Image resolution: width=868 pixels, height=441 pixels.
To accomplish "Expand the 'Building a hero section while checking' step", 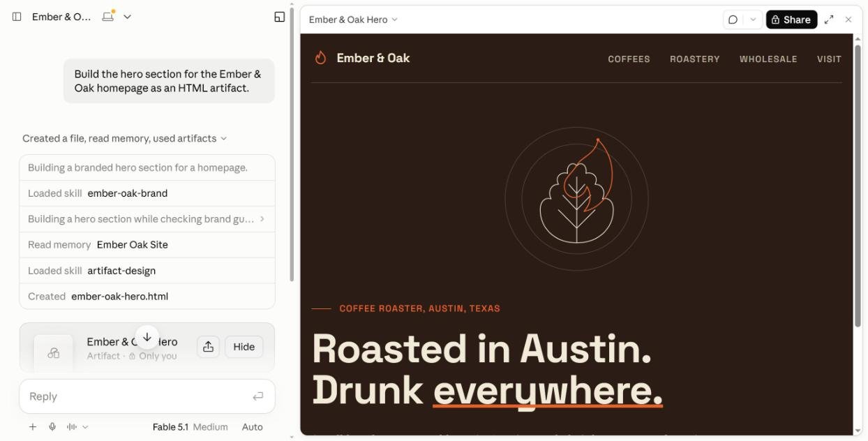I will tap(147, 219).
